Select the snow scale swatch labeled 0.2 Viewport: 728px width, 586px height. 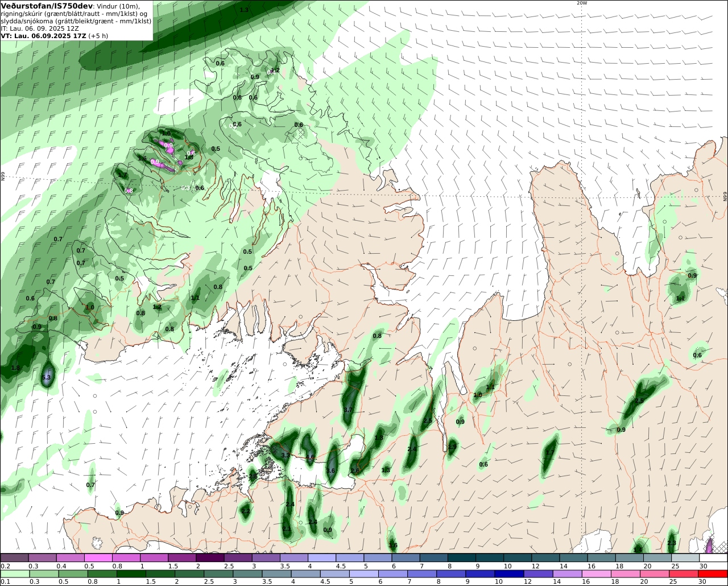tap(14, 558)
